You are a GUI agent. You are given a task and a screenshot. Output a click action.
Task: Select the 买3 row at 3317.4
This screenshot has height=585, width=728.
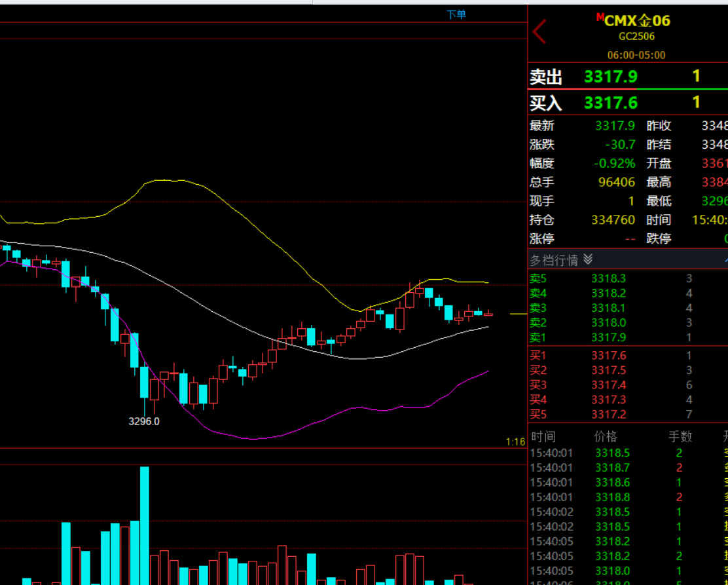coord(628,385)
